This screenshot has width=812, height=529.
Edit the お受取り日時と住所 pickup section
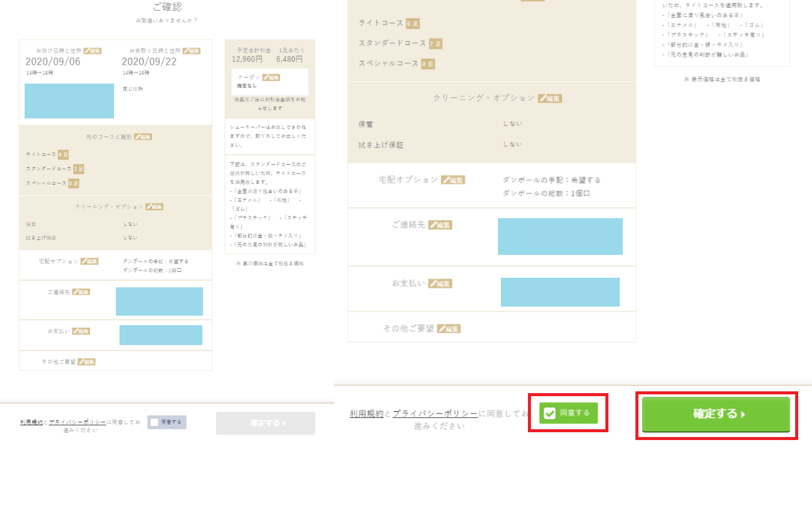[x=192, y=51]
